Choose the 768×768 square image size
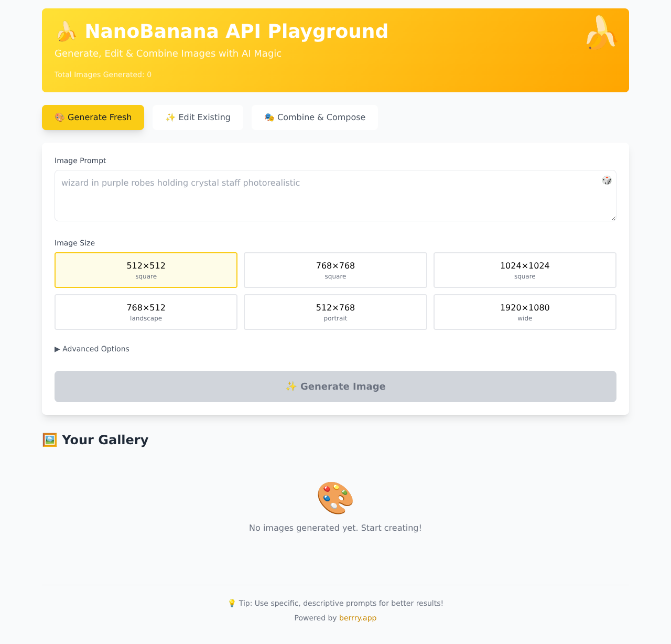Viewport: 671px width, 644px height. [x=335, y=270]
